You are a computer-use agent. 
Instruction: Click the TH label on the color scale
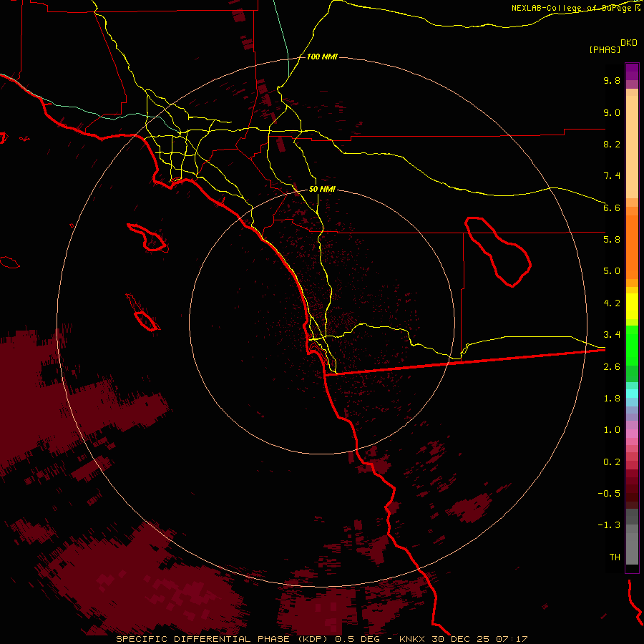615,557
